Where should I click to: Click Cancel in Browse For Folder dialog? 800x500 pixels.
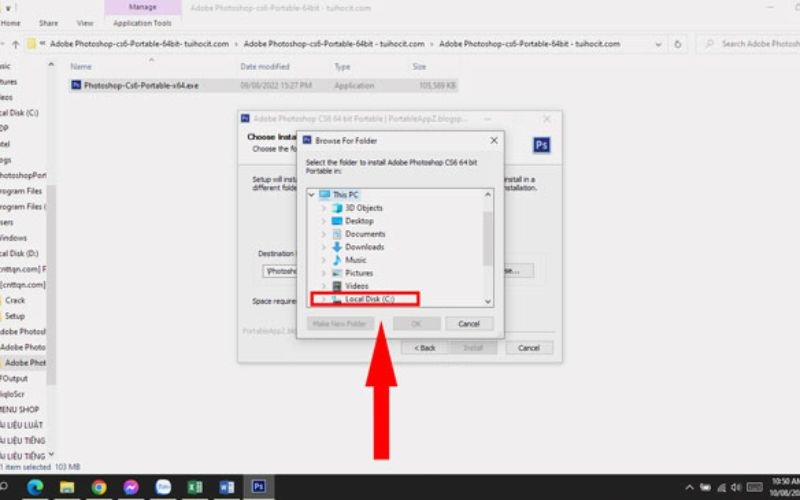click(x=469, y=323)
